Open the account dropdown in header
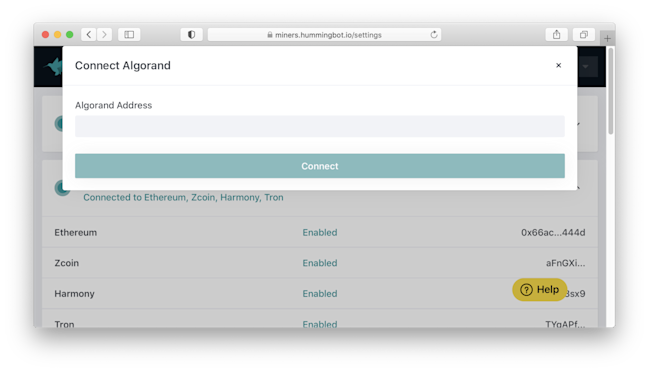The width and height of the screenshot is (649, 372). (x=587, y=66)
